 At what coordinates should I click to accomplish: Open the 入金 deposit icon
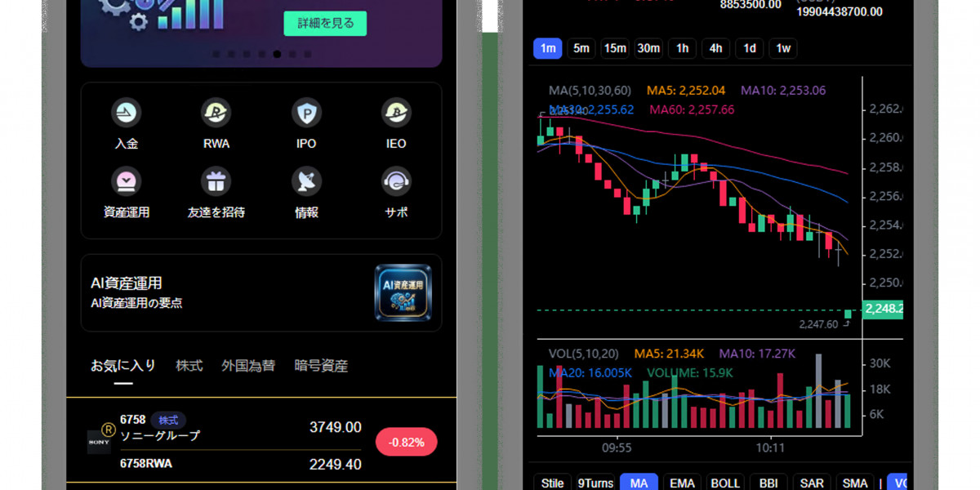coord(127,113)
